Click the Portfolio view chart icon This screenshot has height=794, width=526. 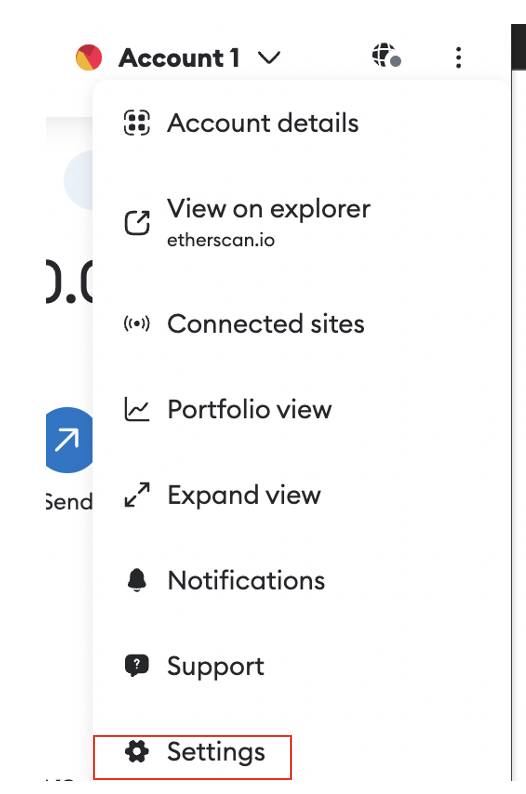coord(137,409)
